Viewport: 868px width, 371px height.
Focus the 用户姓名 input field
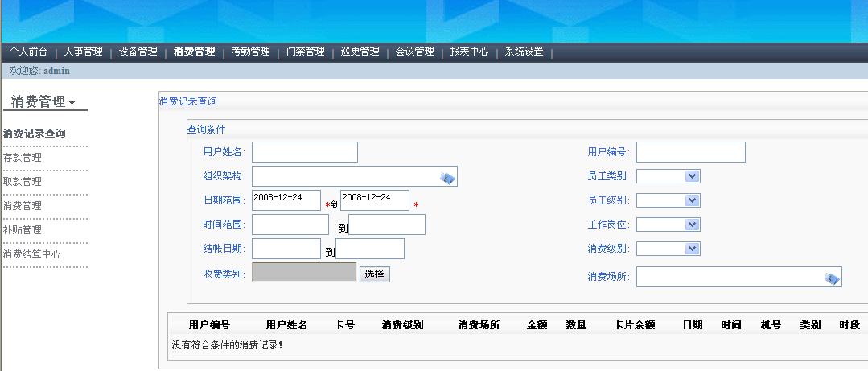point(305,152)
